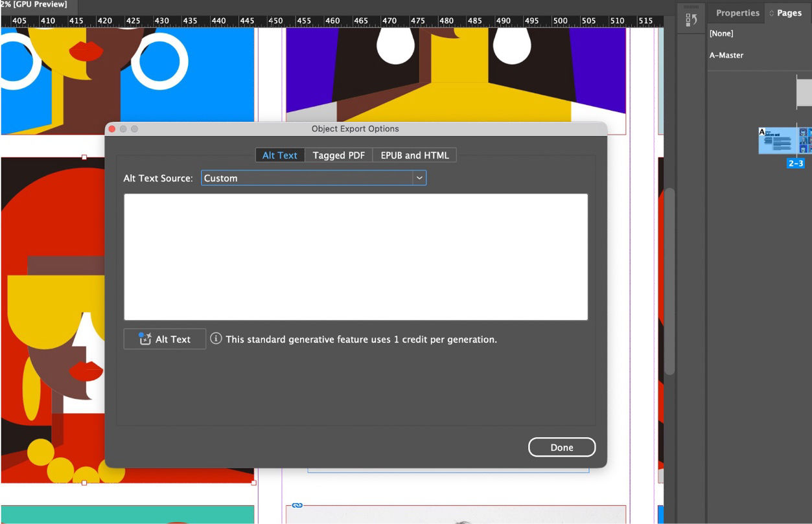Screen dimensions: 812x524
Task: Select the Alt Text tab
Action: [x=280, y=155]
